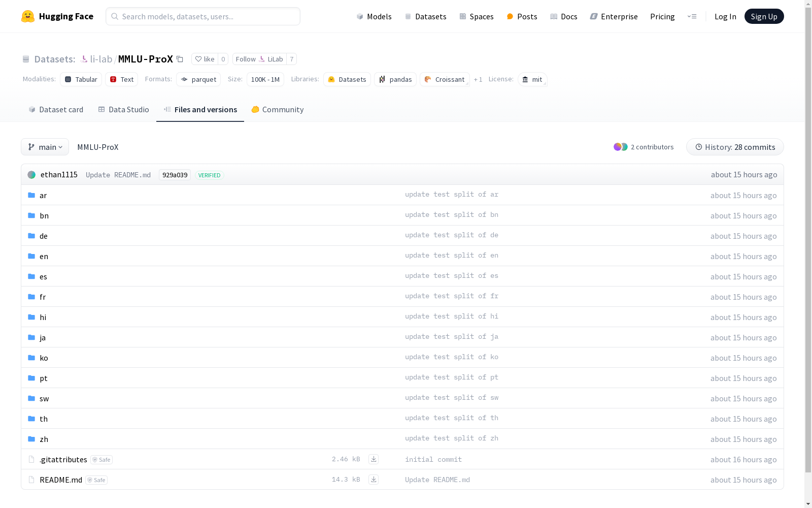Switch to the Dataset card tab

click(55, 110)
